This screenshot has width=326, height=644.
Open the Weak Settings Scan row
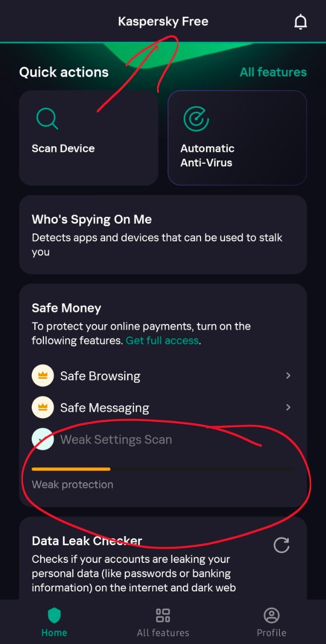162,440
